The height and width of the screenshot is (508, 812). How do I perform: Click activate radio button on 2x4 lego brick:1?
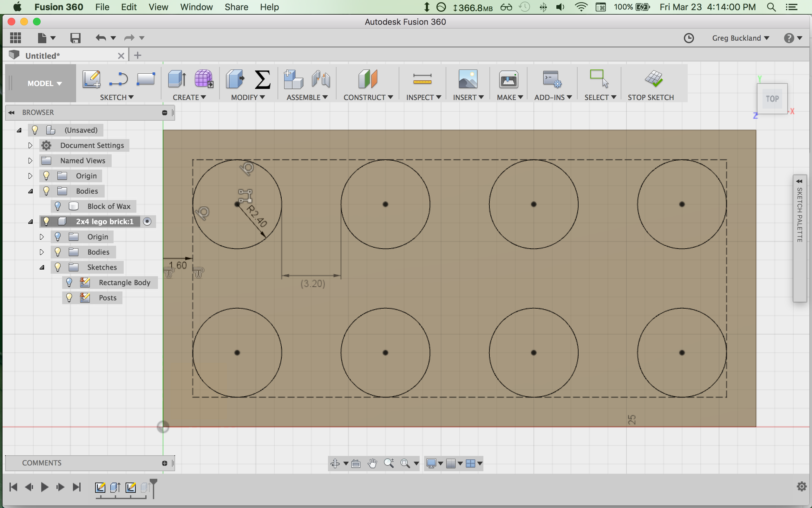(147, 221)
